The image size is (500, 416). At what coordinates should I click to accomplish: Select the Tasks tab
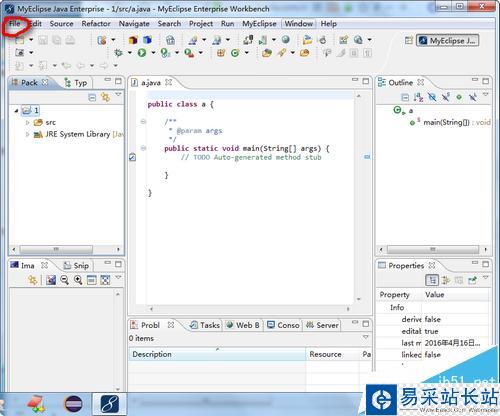point(205,325)
